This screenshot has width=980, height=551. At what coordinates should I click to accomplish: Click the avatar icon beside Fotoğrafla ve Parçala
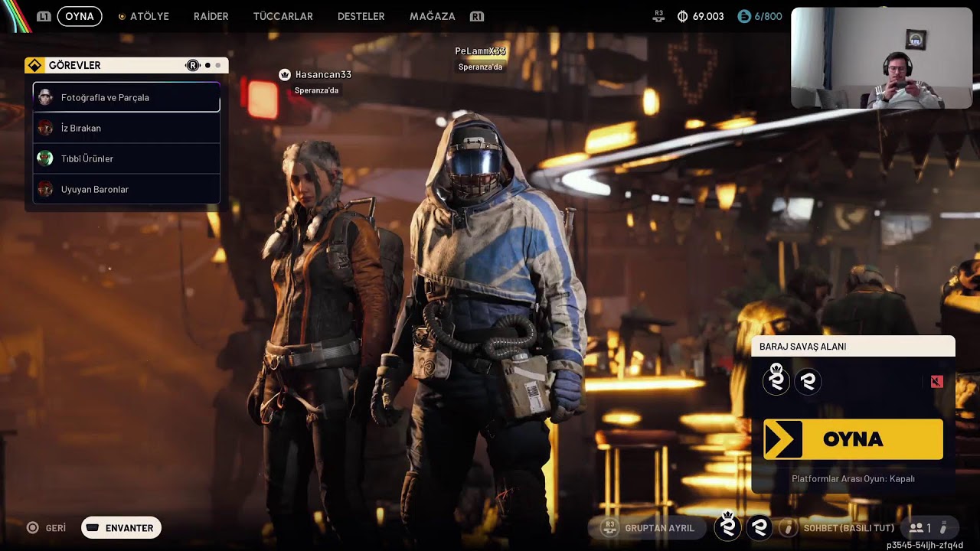tap(45, 97)
